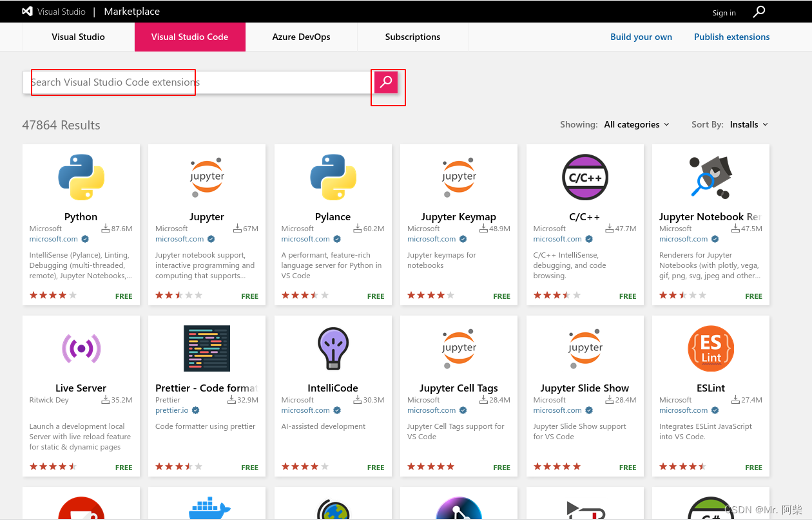
Task: Open the Jupyter Slide Show title
Action: coord(585,388)
